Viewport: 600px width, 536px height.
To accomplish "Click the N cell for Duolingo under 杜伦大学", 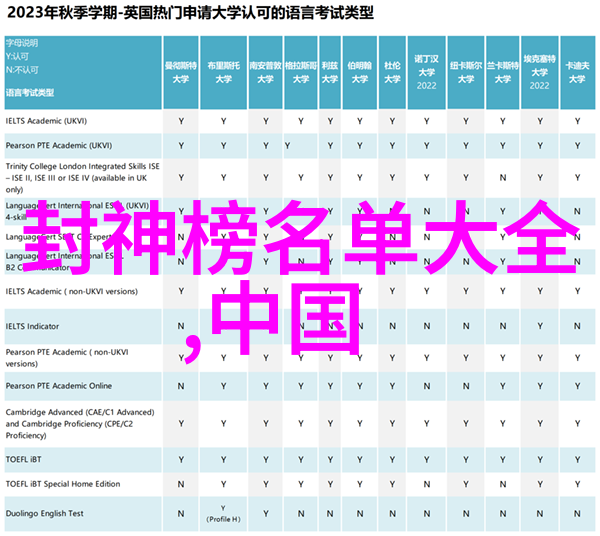I will 392,514.
